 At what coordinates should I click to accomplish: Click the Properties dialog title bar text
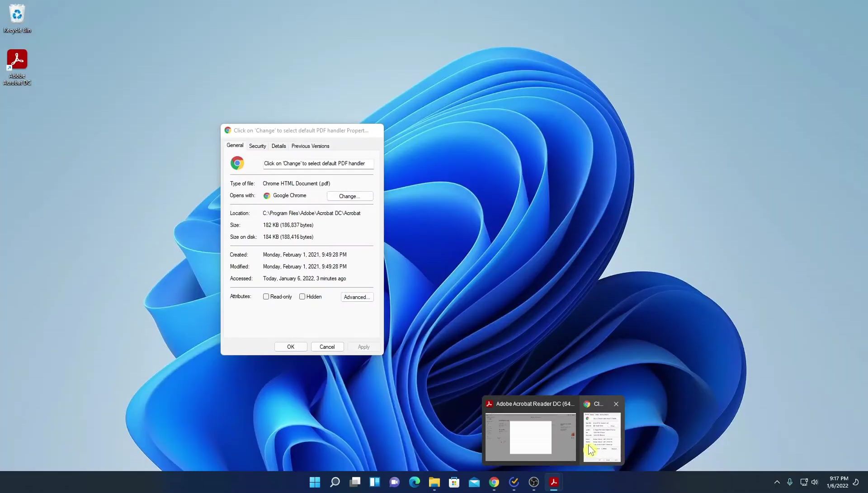coord(301,130)
